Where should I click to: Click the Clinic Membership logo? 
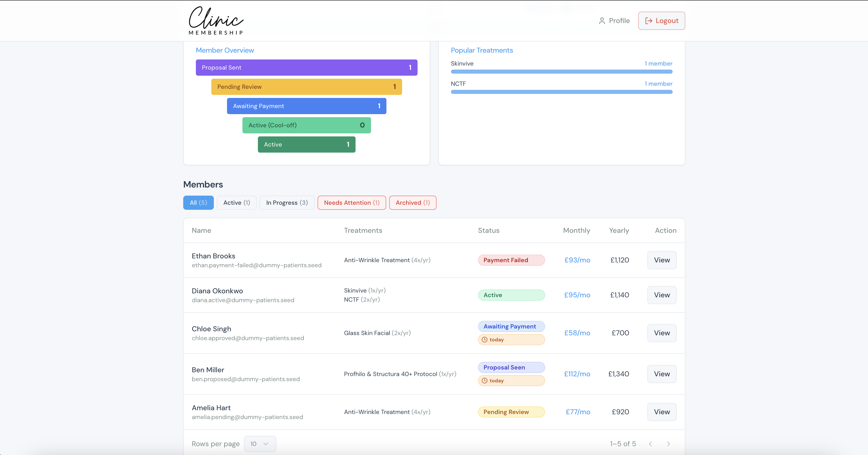(x=216, y=20)
